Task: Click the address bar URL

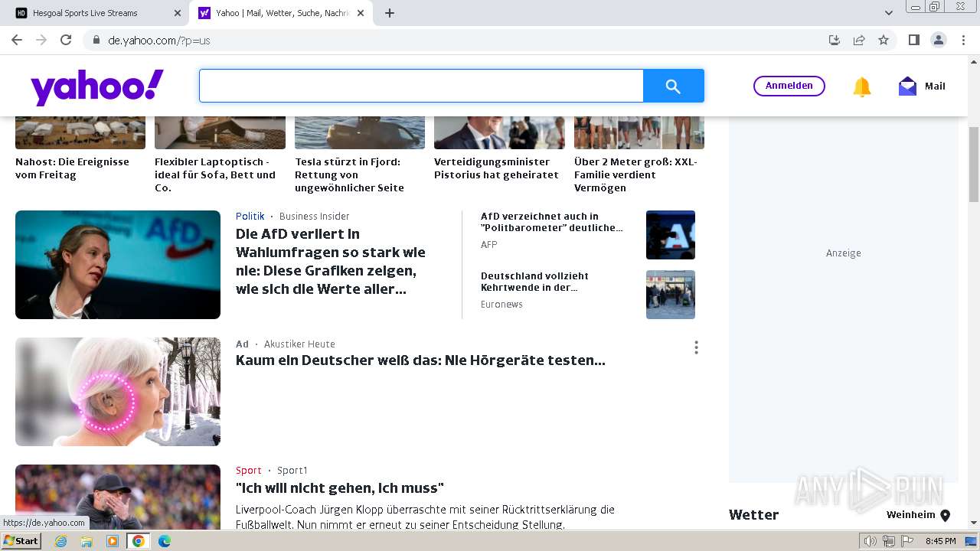Action: pyautogui.click(x=159, y=41)
